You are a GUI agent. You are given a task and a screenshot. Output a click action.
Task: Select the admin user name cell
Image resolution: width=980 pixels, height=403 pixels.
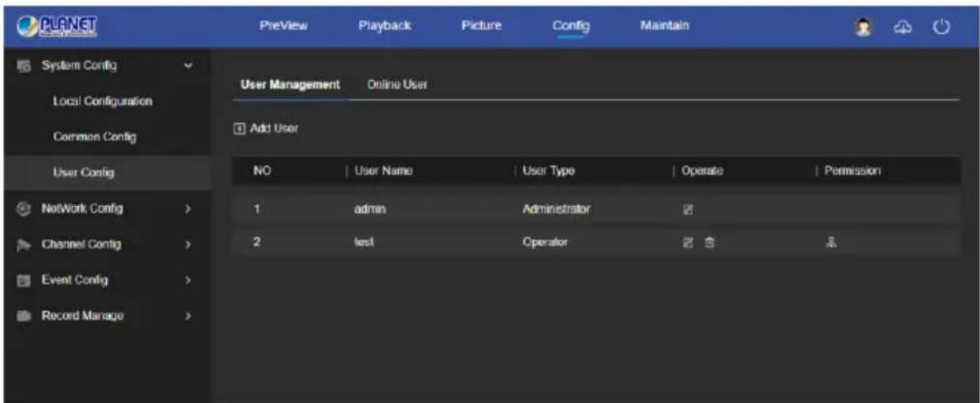(368, 210)
